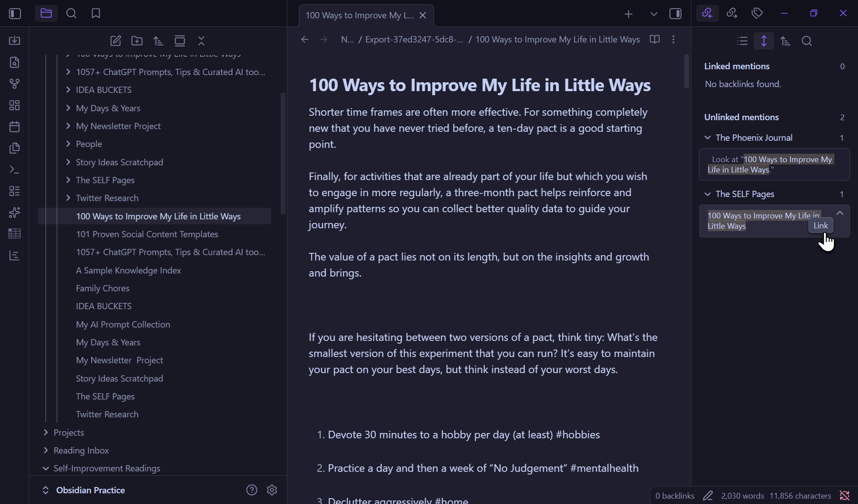Open templates ribbon icon
Viewport: 858px width, 504px height.
pos(14,148)
